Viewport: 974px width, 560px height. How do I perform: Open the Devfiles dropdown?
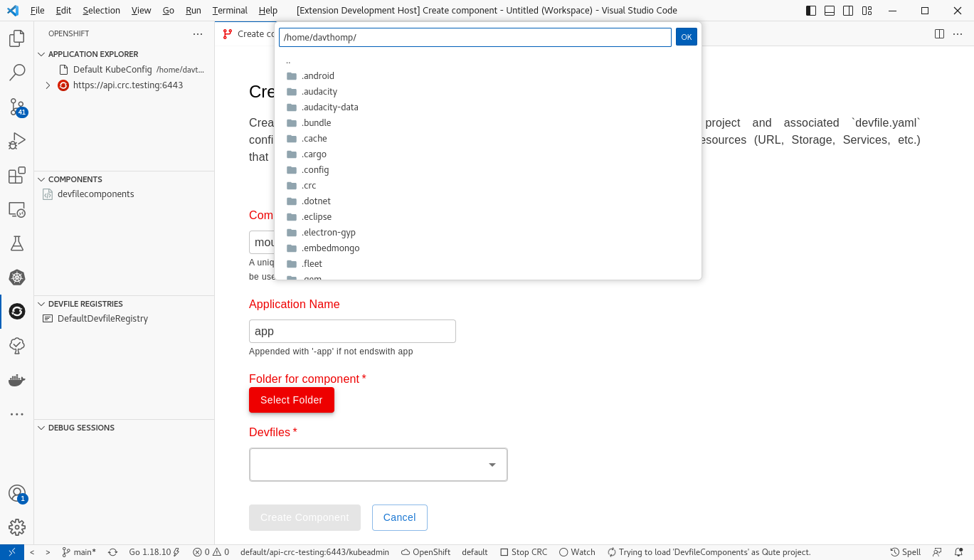pos(379,465)
